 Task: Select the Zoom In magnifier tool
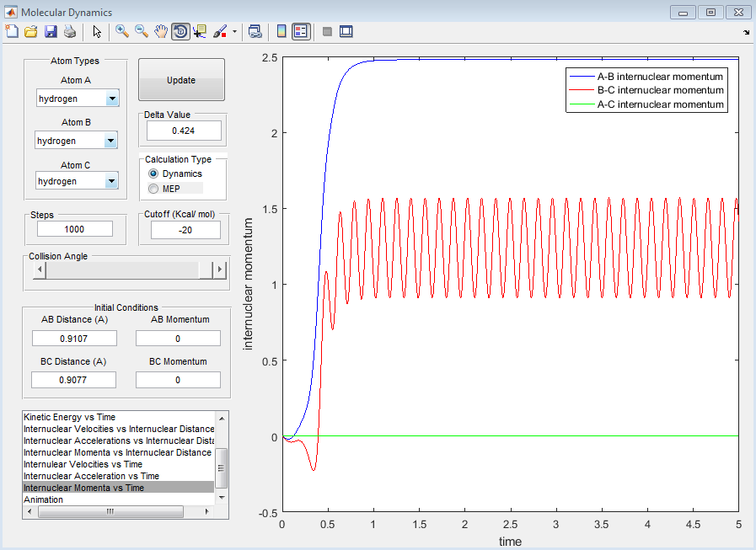coord(122,31)
